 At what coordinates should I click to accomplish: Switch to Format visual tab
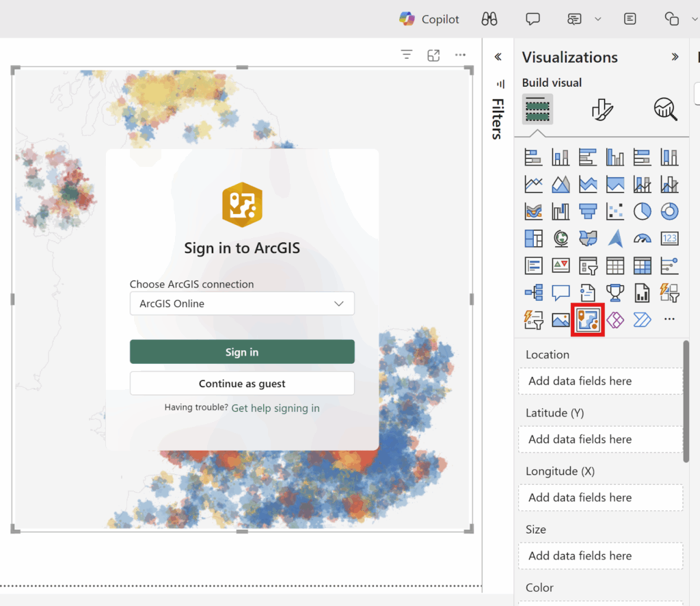[602, 109]
